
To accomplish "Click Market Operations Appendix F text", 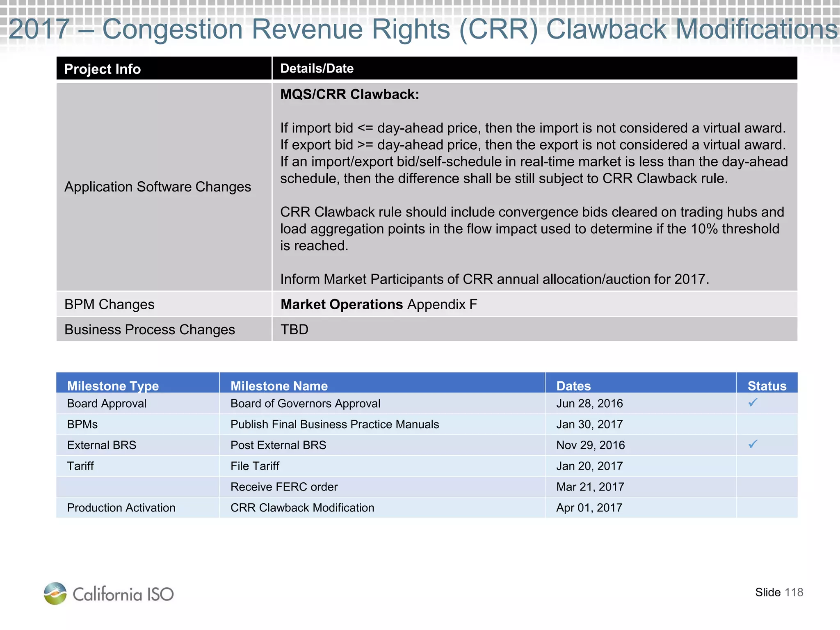I will (x=379, y=304).
